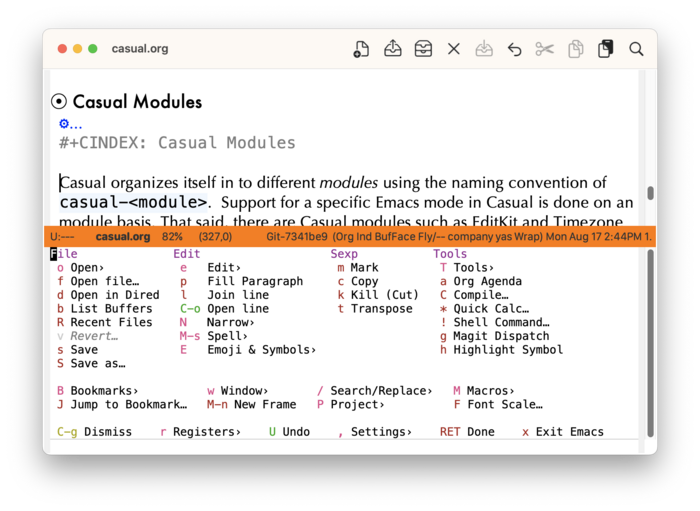Image resolution: width=700 pixels, height=511 pixels.
Task: Click RET Done button
Action: pyautogui.click(x=467, y=432)
